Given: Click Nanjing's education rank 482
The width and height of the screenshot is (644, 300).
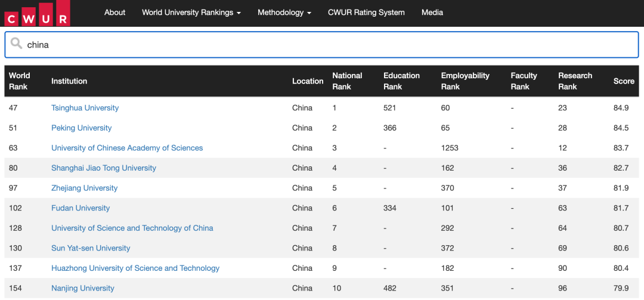Looking at the screenshot, I should point(390,288).
